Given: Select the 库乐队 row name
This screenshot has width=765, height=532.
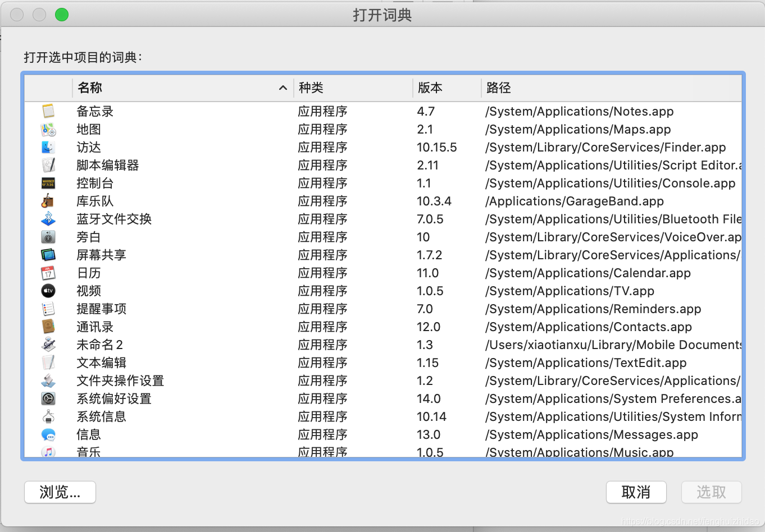Looking at the screenshot, I should (x=95, y=201).
